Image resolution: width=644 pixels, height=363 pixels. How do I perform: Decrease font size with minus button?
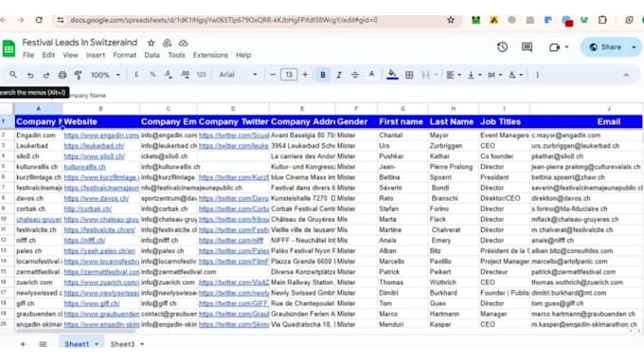(273, 75)
